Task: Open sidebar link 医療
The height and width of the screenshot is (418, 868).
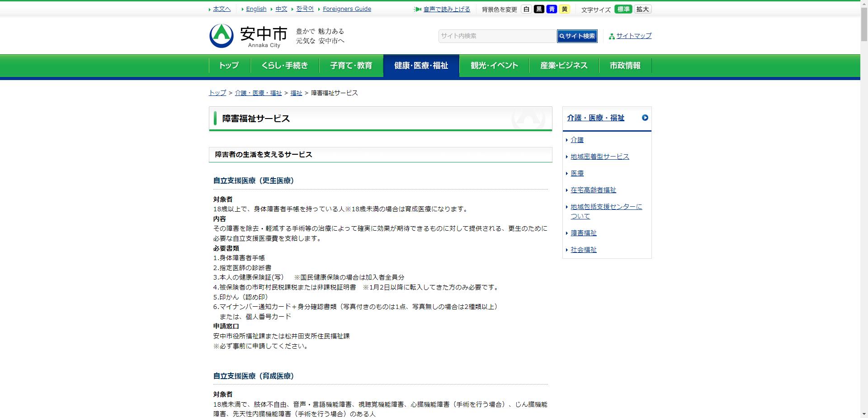Action: [x=577, y=173]
